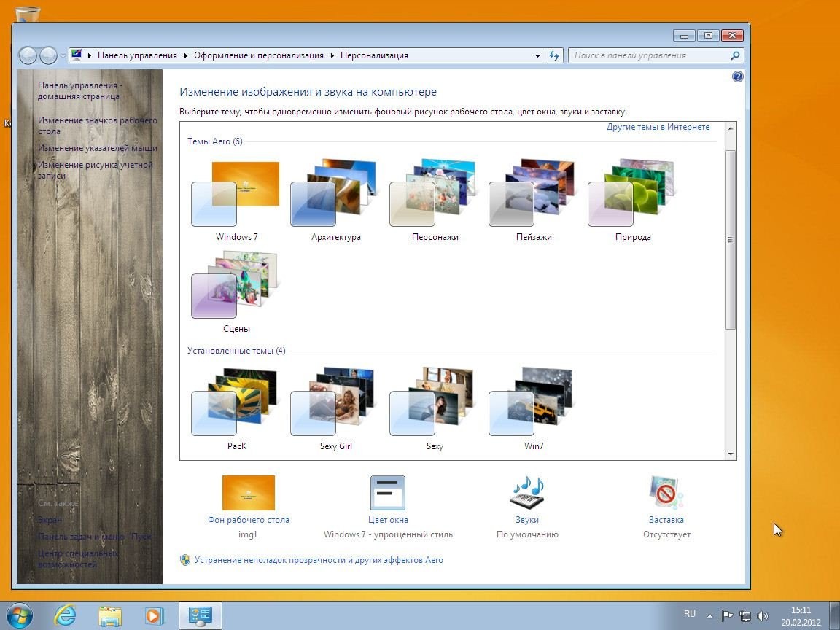The width and height of the screenshot is (840, 630).
Task: Click the Заставка link
Action: [666, 520]
